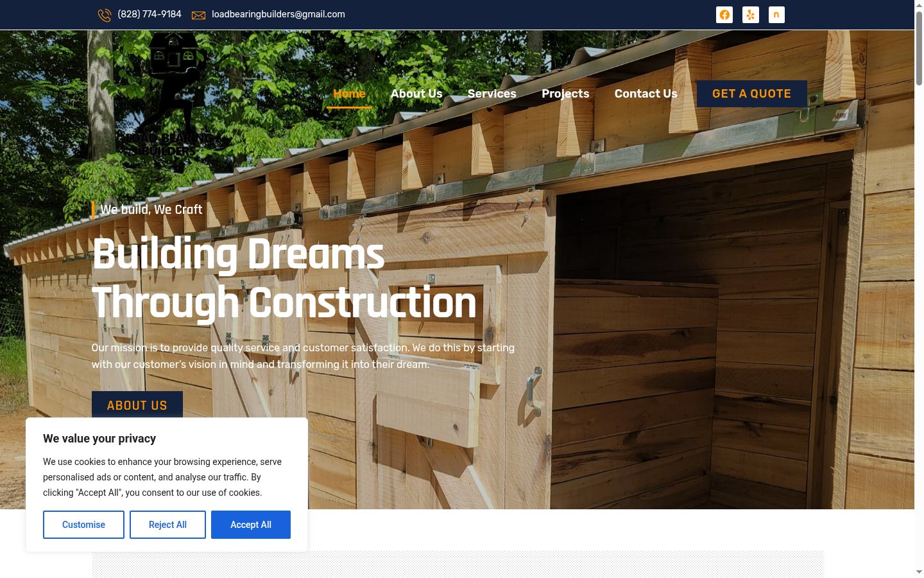Click the phone handset icon

pyautogui.click(x=105, y=15)
